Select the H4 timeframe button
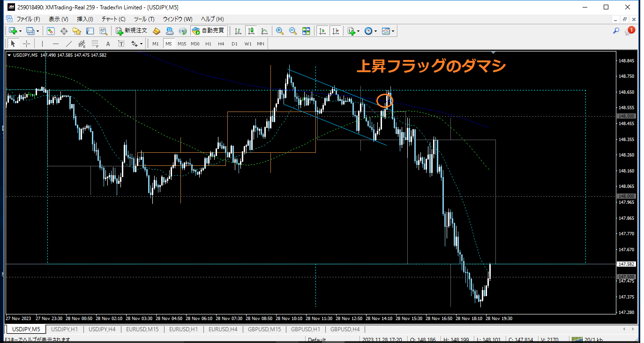The width and height of the screenshot is (644, 343). click(221, 44)
